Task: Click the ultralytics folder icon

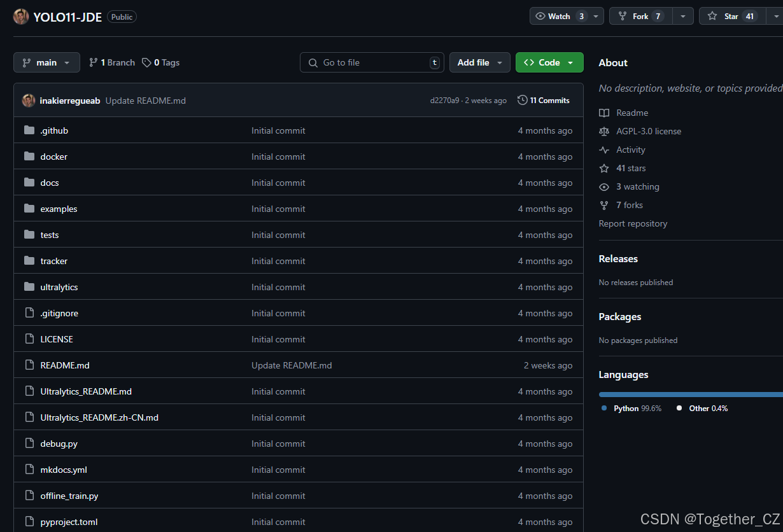Action: point(29,287)
